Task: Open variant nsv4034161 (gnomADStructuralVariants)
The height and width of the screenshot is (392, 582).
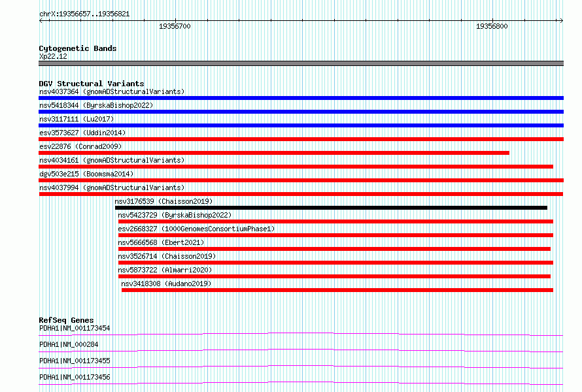Action: click(112, 160)
